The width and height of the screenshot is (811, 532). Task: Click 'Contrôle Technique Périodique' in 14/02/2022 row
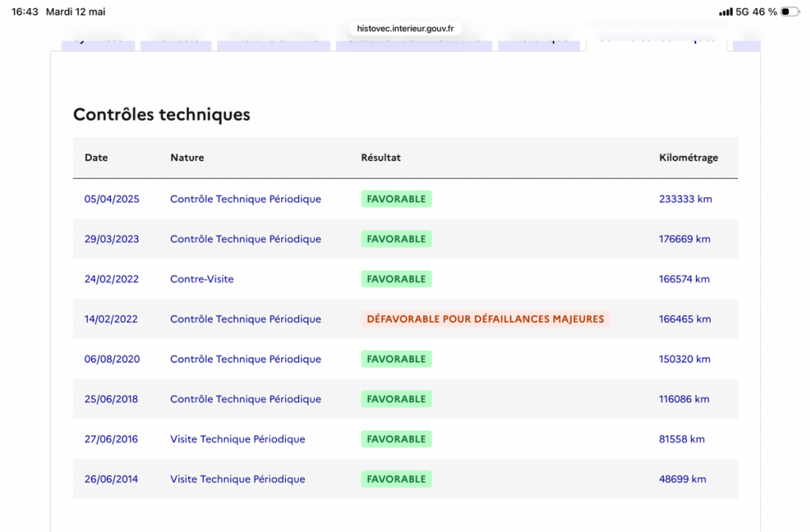coord(246,319)
